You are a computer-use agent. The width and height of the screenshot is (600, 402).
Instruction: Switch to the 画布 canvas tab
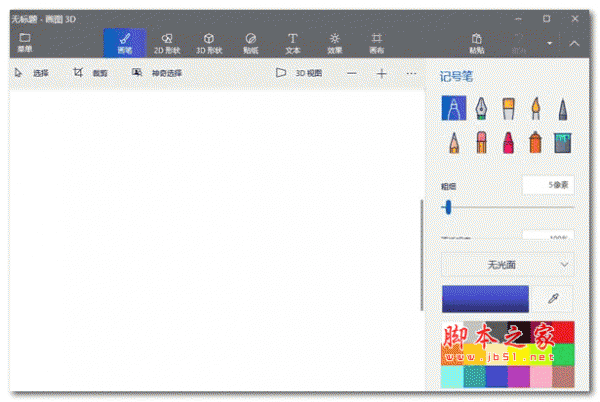[x=377, y=43]
